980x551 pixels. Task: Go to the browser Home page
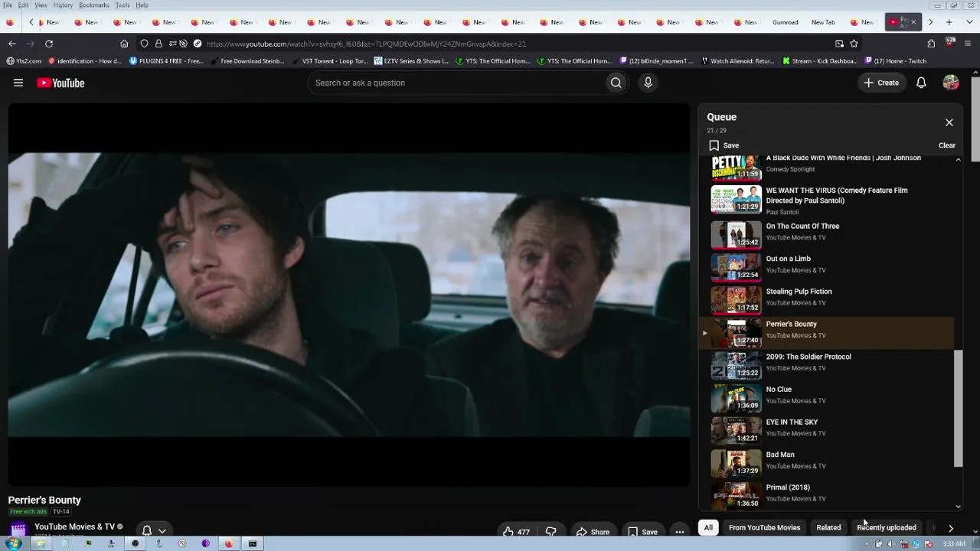[124, 44]
